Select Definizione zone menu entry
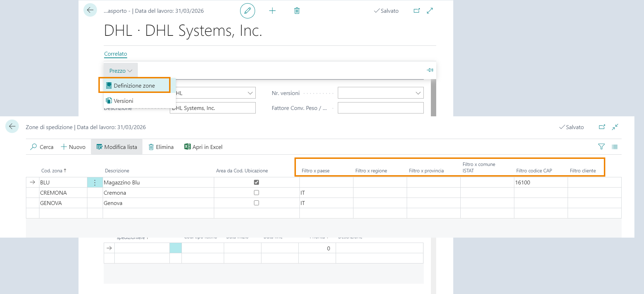 coord(134,85)
